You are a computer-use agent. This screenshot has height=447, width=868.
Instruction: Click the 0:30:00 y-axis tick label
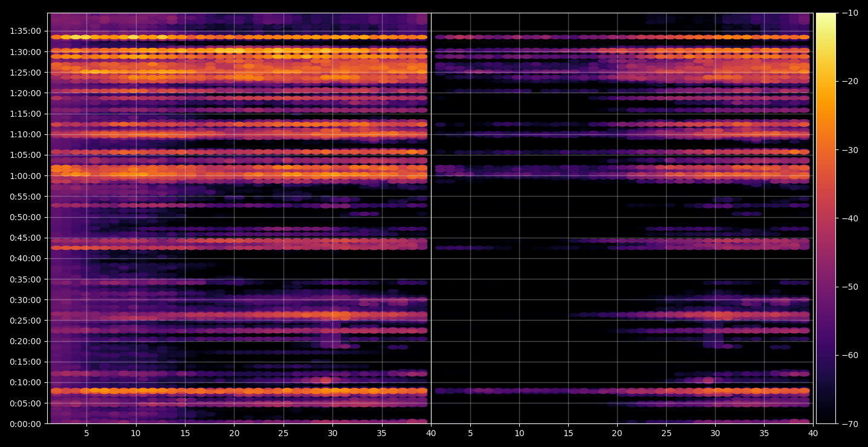click(27, 300)
